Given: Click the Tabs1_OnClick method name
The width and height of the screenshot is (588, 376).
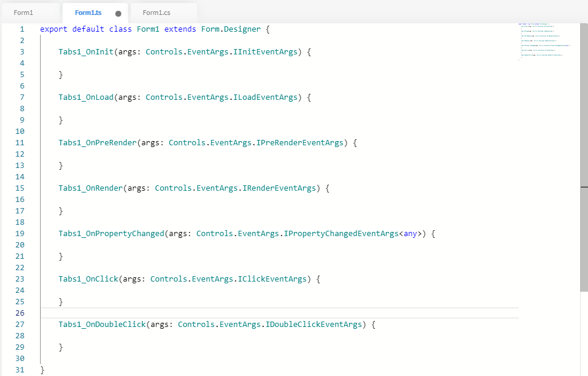Looking at the screenshot, I should click(88, 279).
